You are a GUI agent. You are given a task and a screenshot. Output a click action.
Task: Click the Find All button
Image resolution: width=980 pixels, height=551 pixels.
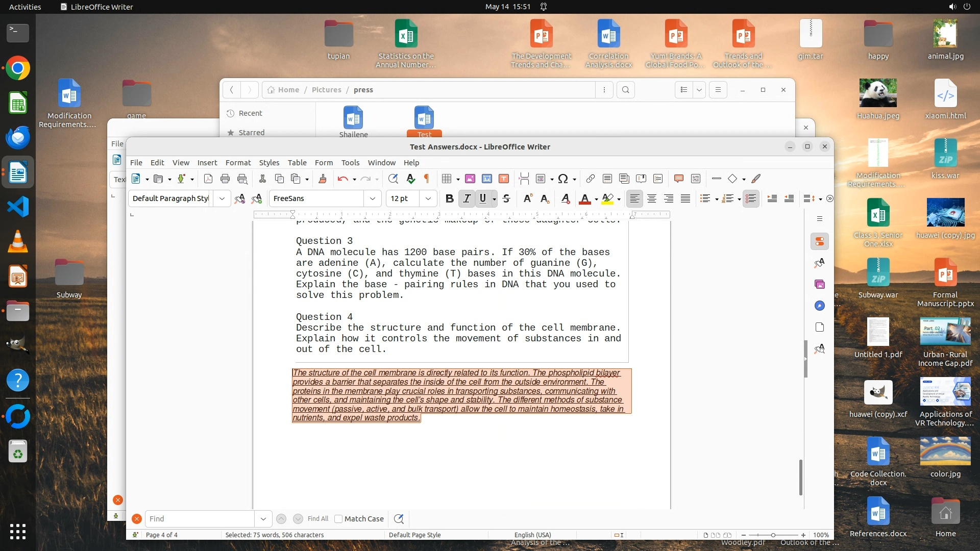[x=318, y=519]
